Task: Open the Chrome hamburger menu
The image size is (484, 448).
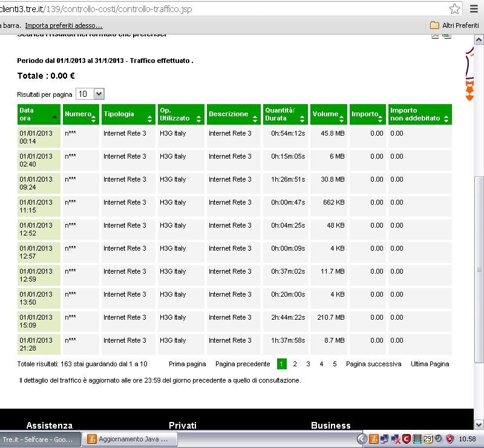Action: click(474, 8)
